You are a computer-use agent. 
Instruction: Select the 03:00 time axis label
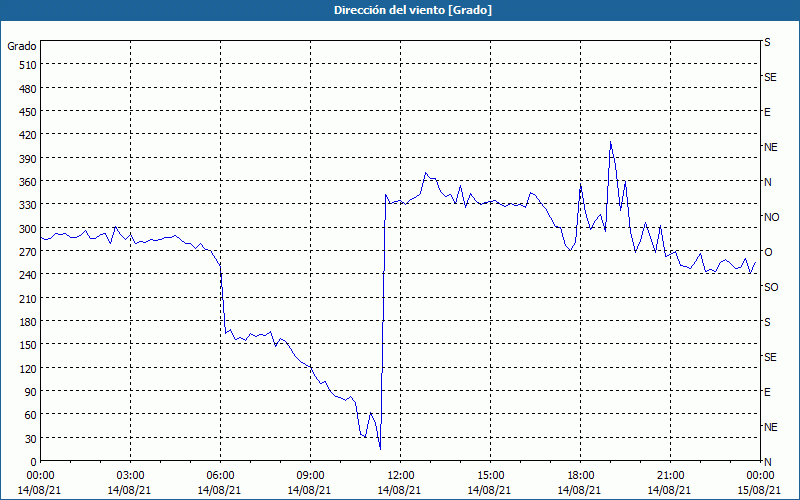(130, 476)
